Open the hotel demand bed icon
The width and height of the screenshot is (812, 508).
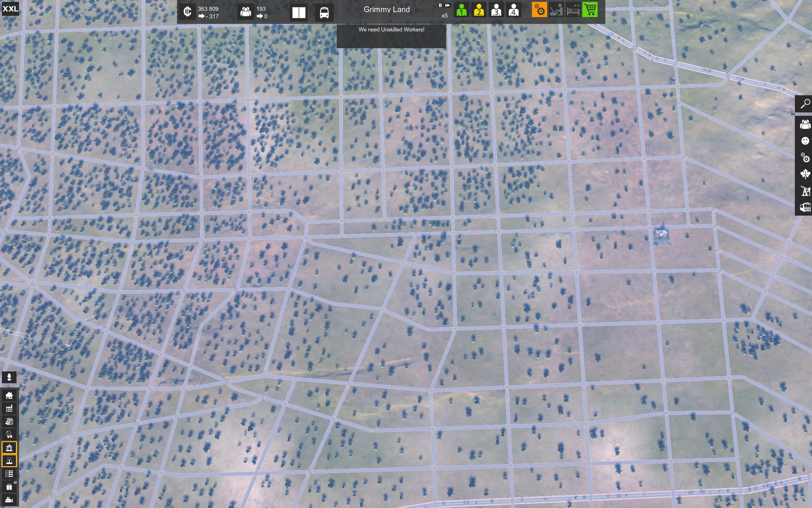(x=573, y=10)
